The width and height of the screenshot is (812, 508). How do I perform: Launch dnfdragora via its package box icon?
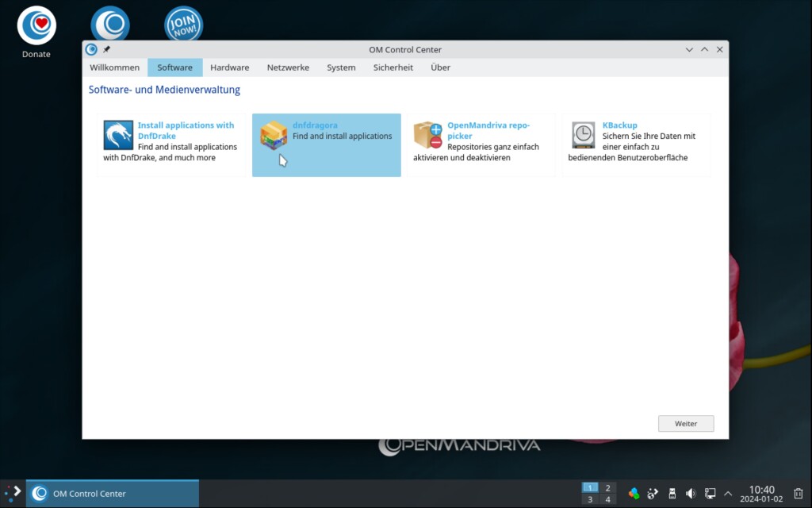(x=274, y=135)
